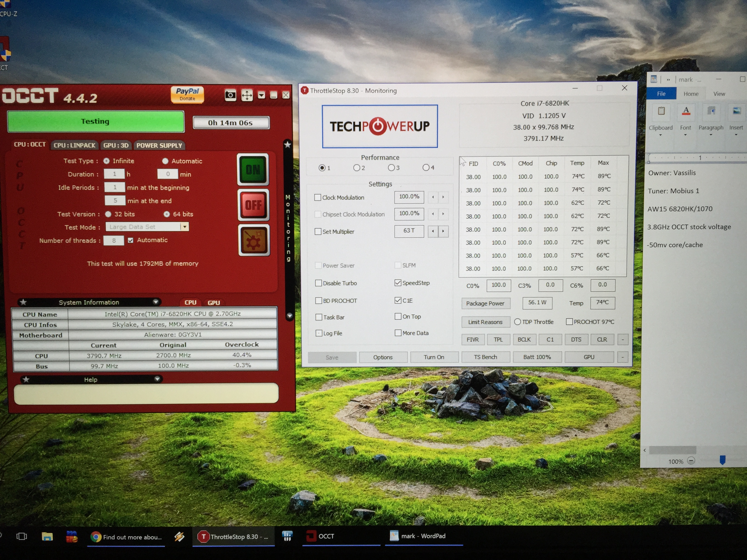747x560 pixels.
Task: Switch to the CPU:LINPACK tab
Action: (x=75, y=145)
